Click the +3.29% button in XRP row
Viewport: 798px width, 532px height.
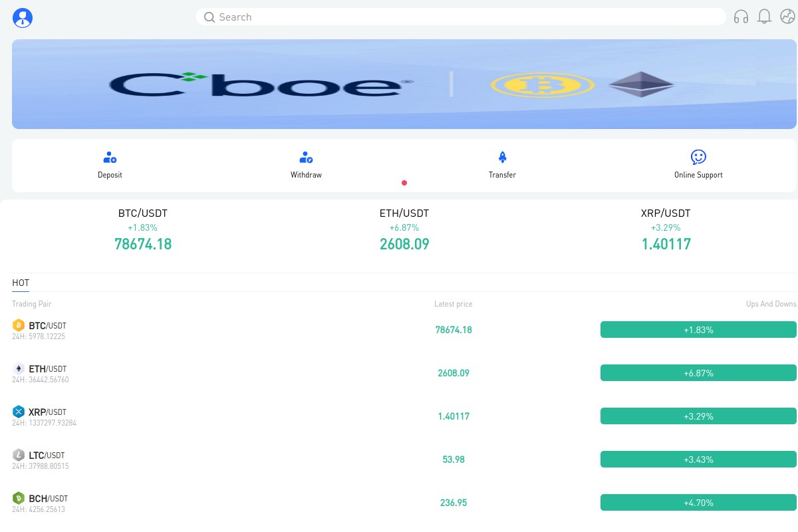698,416
